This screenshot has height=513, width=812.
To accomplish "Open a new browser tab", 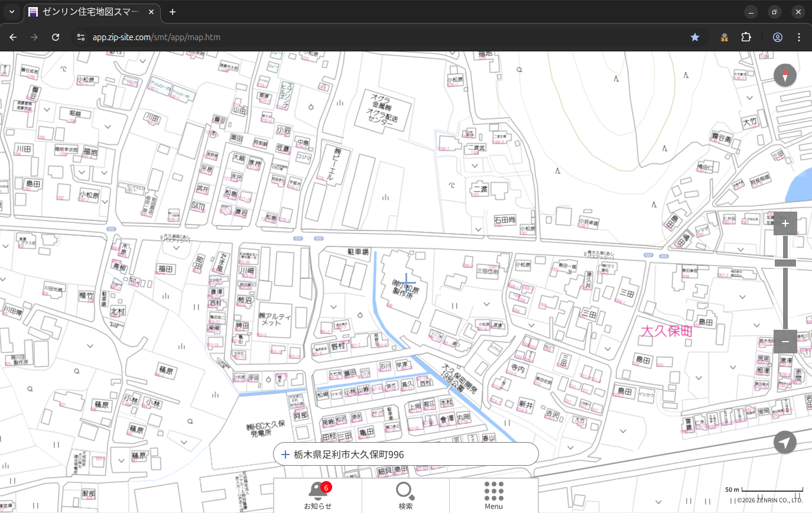I will (173, 12).
